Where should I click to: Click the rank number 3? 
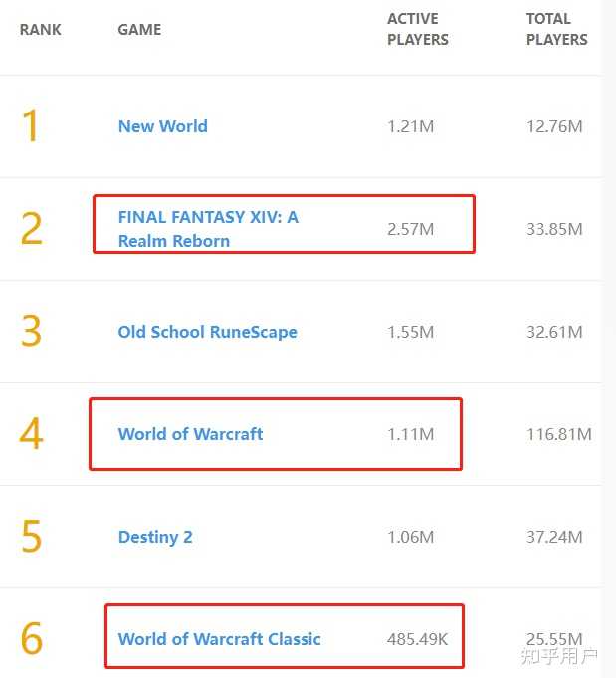[x=31, y=332]
